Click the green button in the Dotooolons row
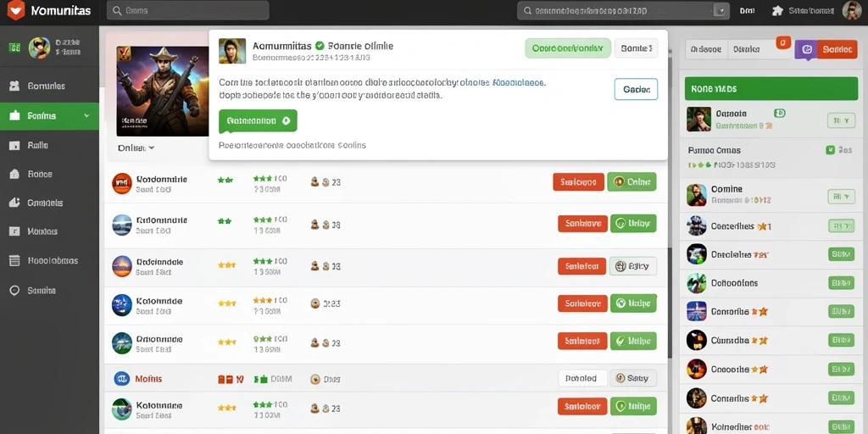The image size is (868, 434). [x=841, y=283]
